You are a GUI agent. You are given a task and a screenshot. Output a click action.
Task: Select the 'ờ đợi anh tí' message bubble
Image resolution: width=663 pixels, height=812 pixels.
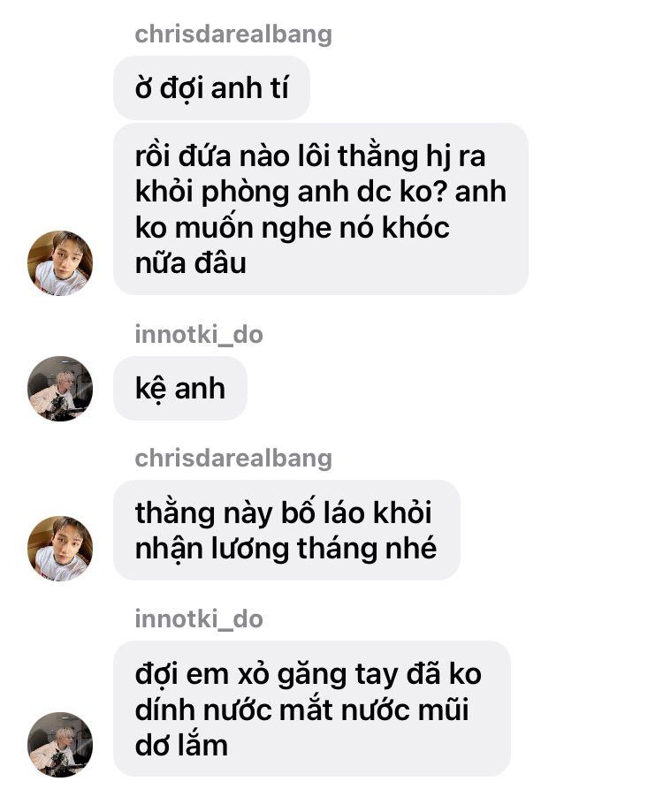pos(211,88)
